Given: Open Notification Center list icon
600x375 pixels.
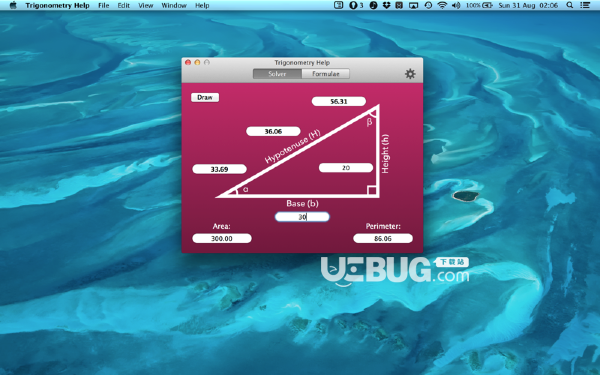Looking at the screenshot, I should tap(585, 5).
